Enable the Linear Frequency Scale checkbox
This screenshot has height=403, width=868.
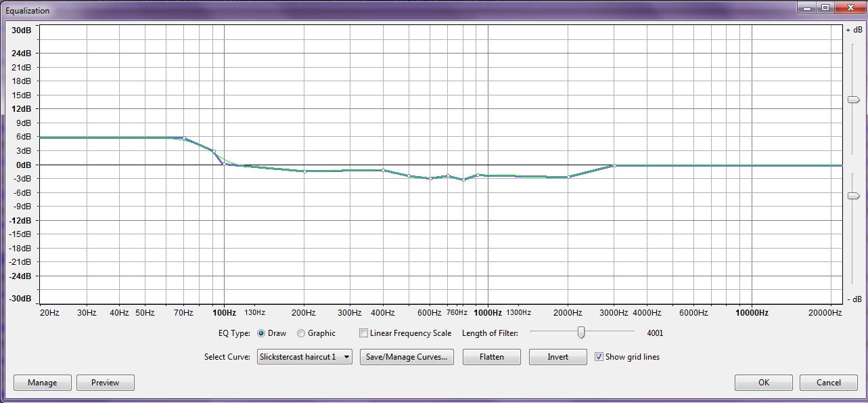tap(364, 333)
